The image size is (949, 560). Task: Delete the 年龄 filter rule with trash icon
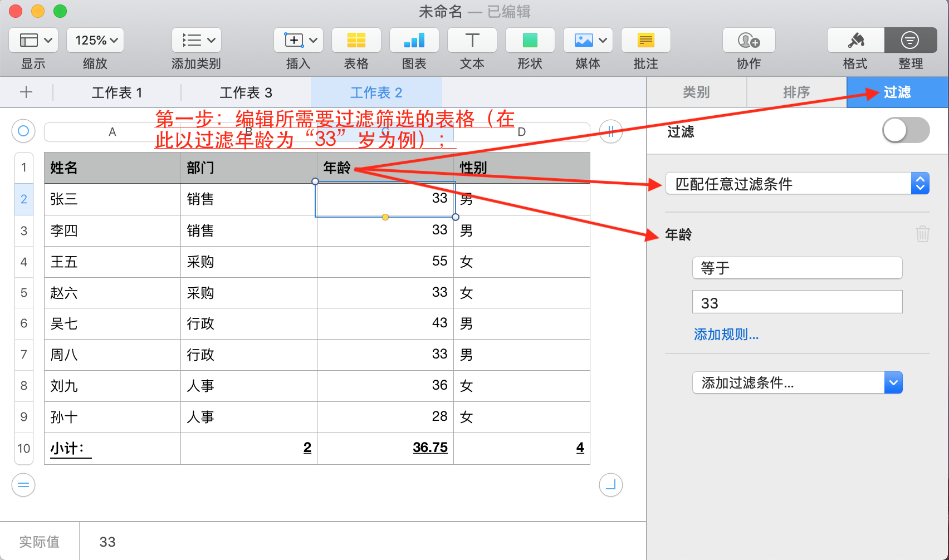922,234
